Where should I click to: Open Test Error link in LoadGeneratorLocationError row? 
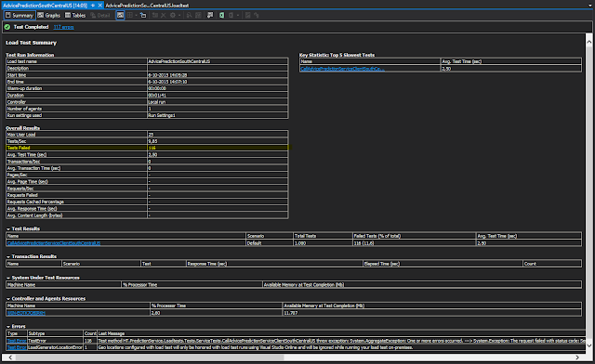[17, 347]
